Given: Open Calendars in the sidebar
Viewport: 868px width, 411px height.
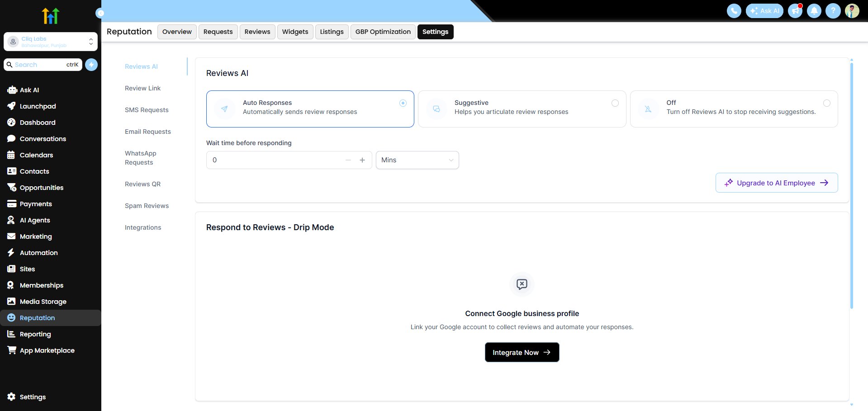Looking at the screenshot, I should point(51,155).
